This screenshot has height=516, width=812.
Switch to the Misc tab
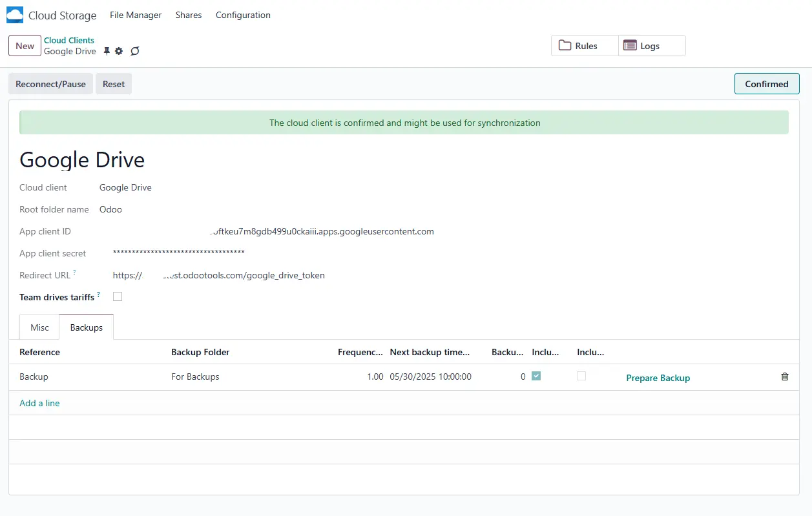pyautogui.click(x=39, y=327)
